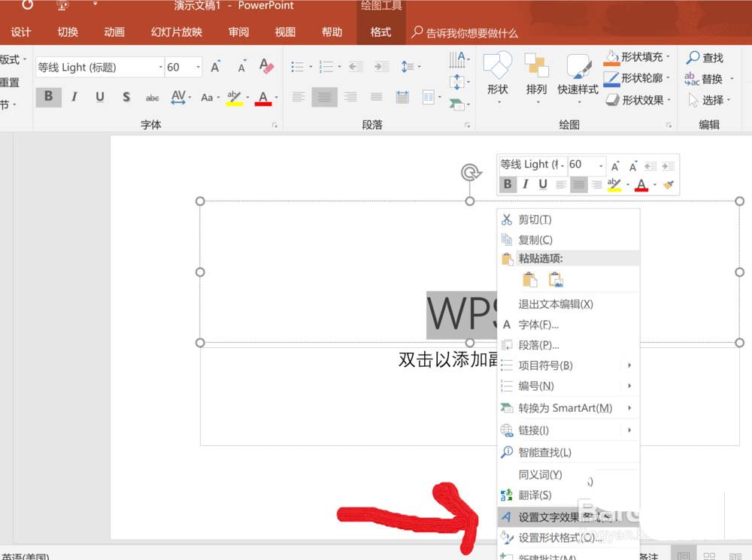The image size is (752, 560).
Task: Click the ribbon's numbered list icon
Action: (326, 67)
